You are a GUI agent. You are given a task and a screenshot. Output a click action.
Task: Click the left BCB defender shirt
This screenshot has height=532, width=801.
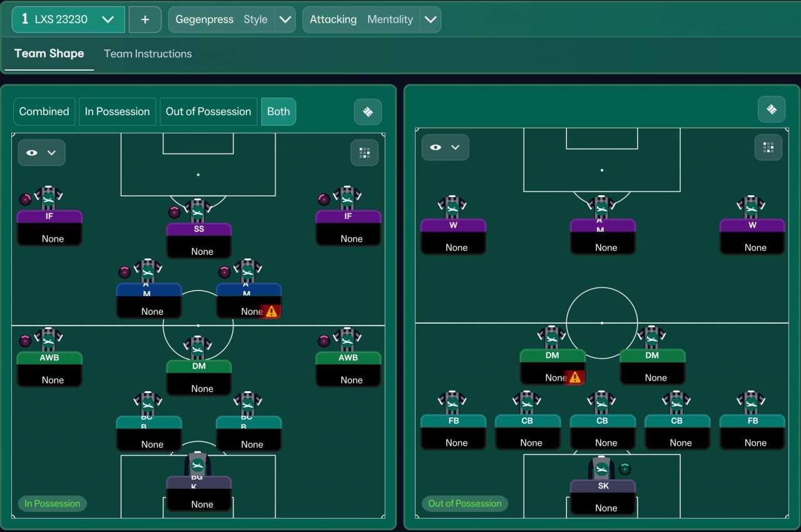tap(148, 404)
